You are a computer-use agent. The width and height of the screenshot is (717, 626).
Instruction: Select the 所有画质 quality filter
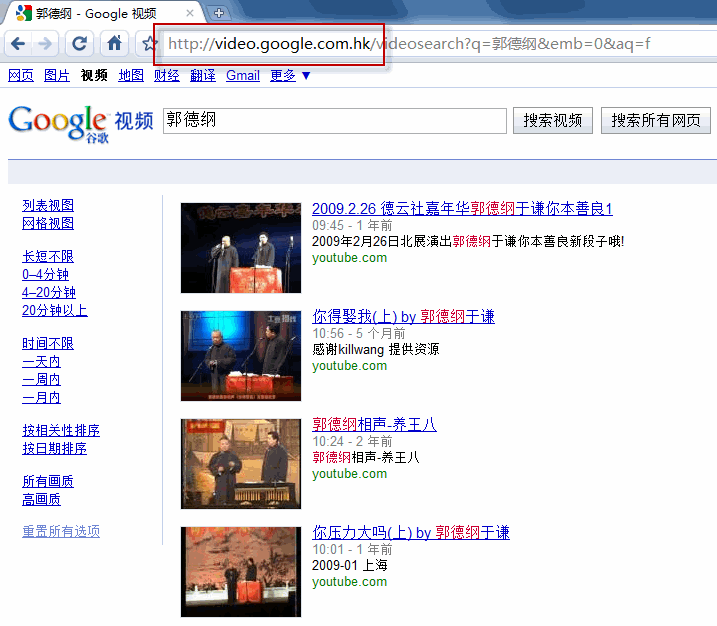click(x=48, y=482)
